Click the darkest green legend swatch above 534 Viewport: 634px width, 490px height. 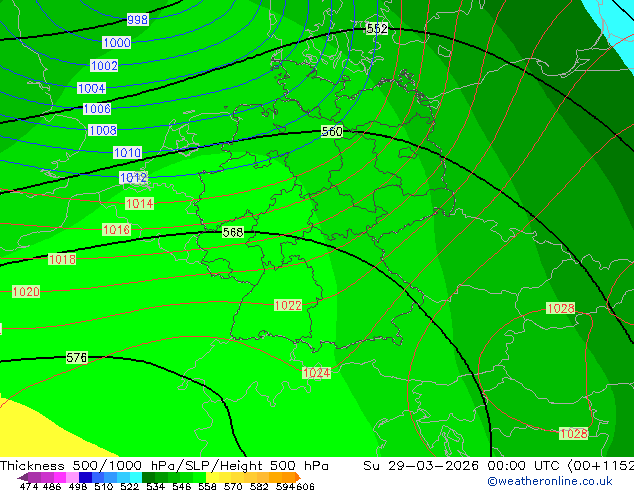pos(148,477)
